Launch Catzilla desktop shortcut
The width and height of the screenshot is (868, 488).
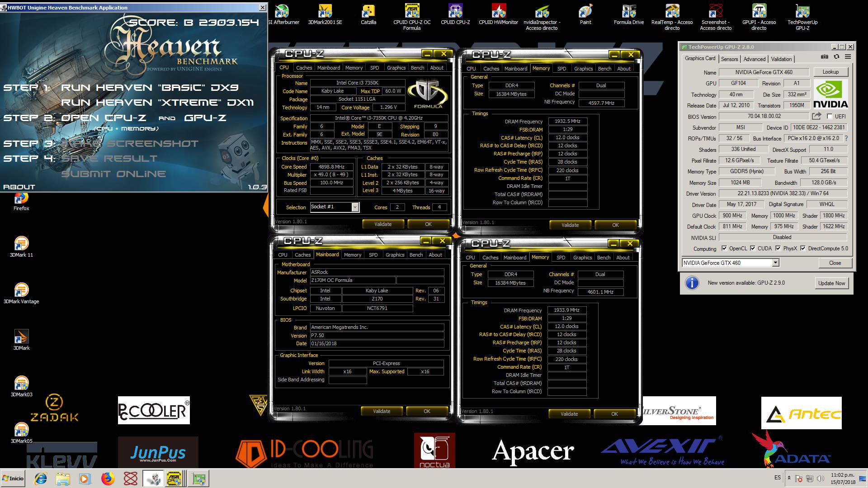[368, 14]
